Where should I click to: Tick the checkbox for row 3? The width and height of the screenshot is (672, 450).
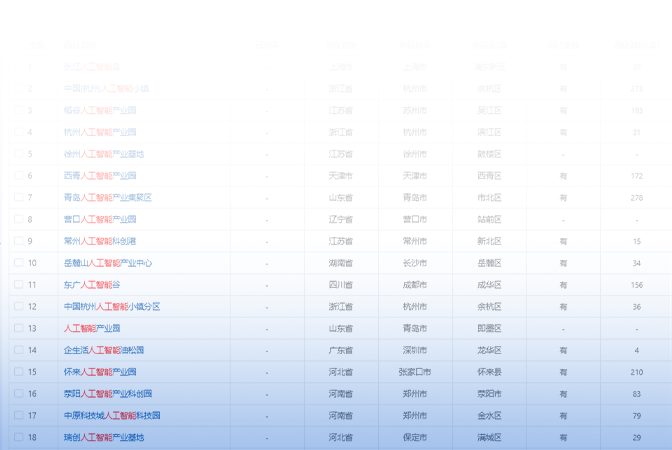(x=18, y=110)
